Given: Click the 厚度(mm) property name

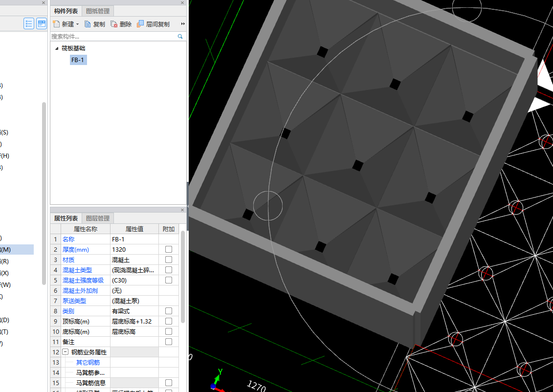Looking at the screenshot, I should 75,249.
